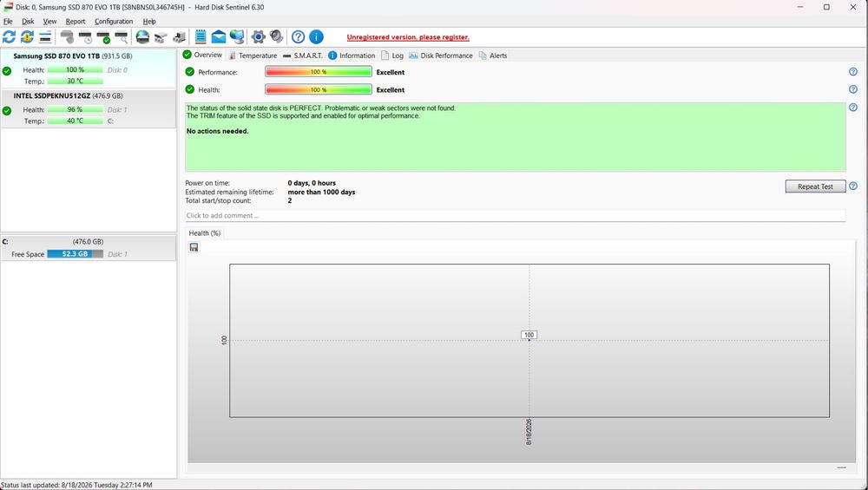Click the blue info circle toolbar icon

point(316,37)
